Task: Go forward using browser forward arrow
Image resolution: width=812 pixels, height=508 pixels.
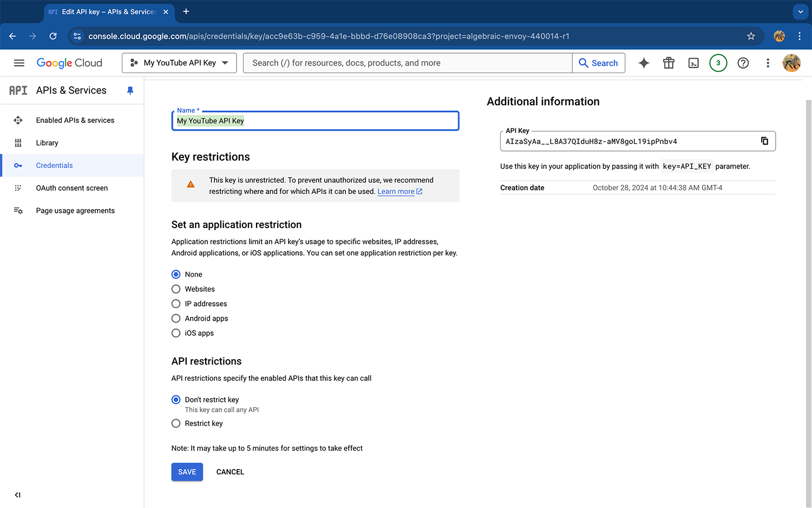Action: click(x=32, y=36)
